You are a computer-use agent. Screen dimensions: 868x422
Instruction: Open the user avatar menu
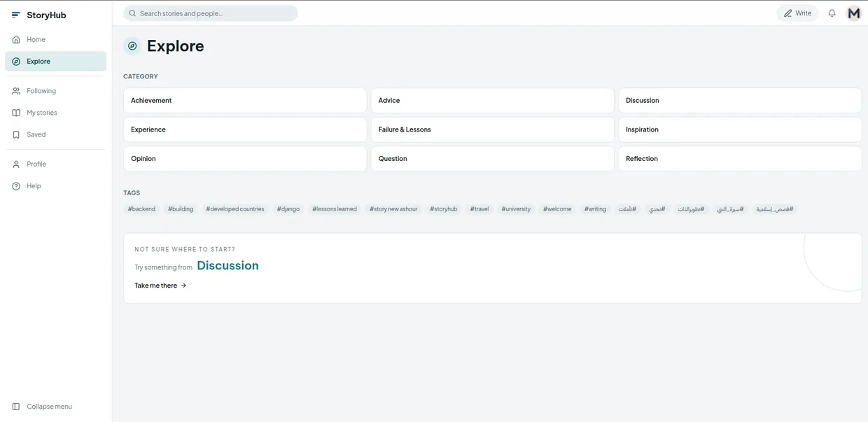point(853,13)
